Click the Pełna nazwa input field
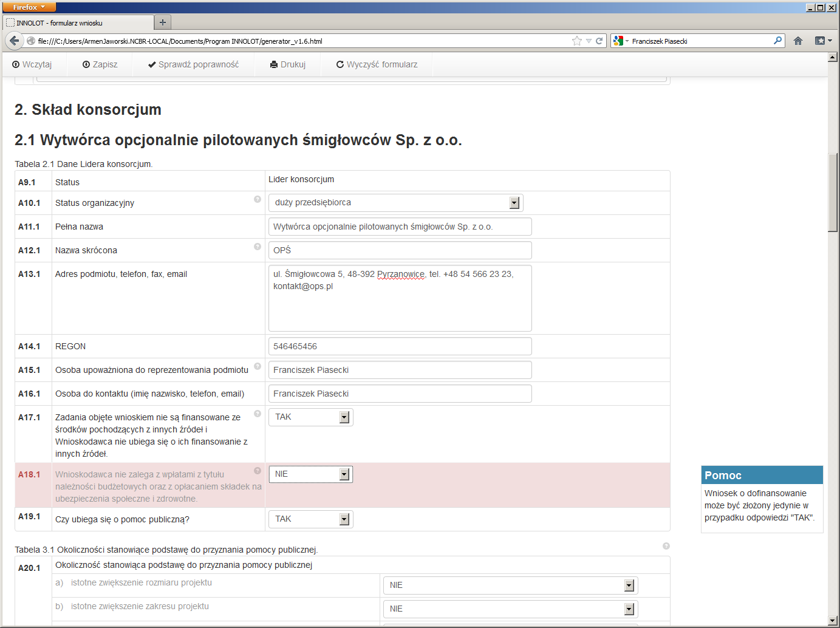This screenshot has height=628, width=840. coord(400,227)
